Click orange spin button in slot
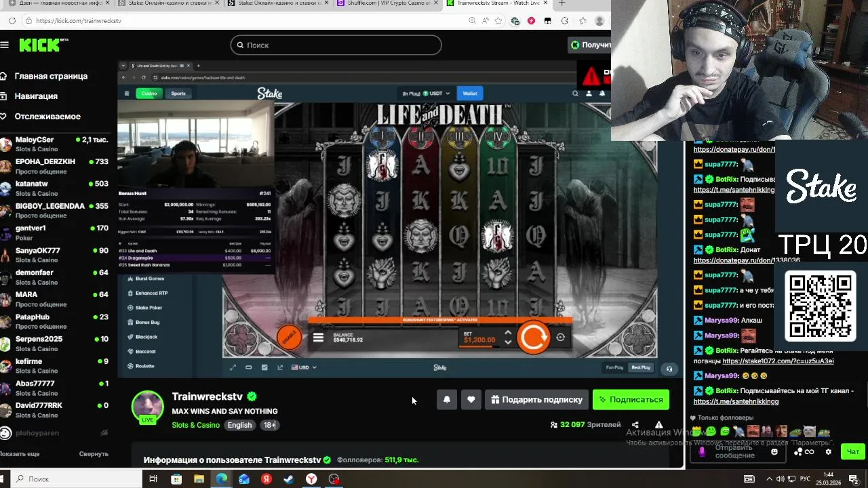The height and width of the screenshot is (488, 868). (x=534, y=337)
